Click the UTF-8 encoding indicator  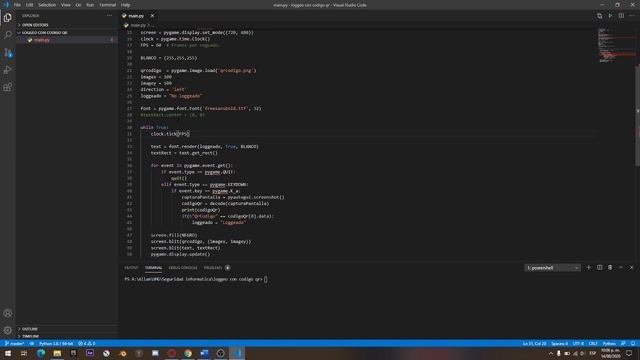(x=578, y=344)
